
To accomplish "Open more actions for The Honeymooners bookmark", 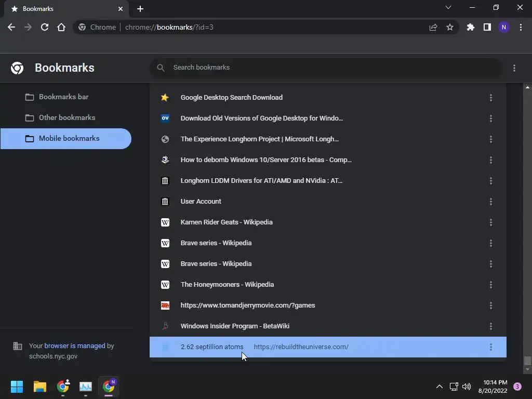I will coord(490,285).
